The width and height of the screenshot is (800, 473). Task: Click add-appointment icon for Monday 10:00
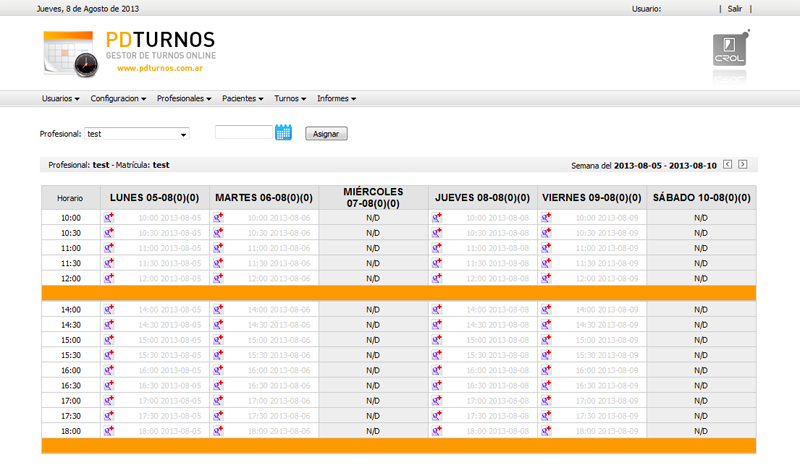(109, 217)
